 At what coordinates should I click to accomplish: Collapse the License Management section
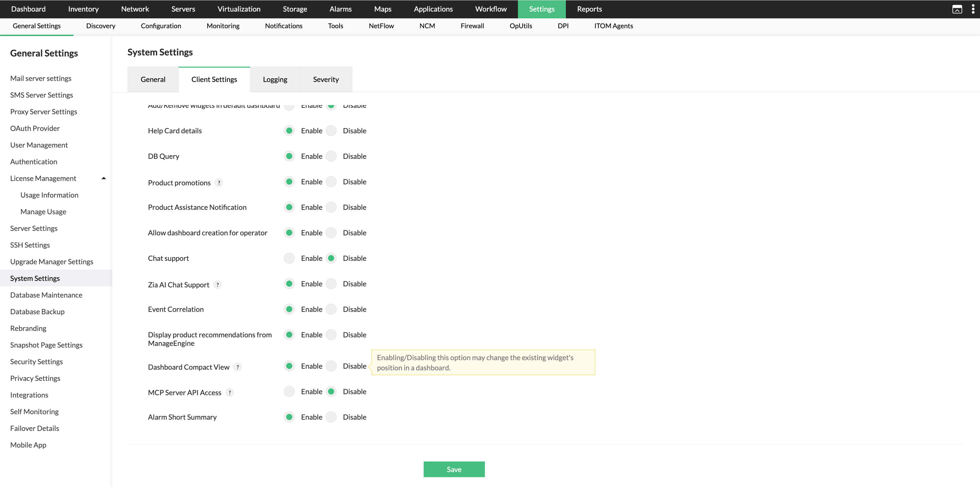tap(103, 178)
